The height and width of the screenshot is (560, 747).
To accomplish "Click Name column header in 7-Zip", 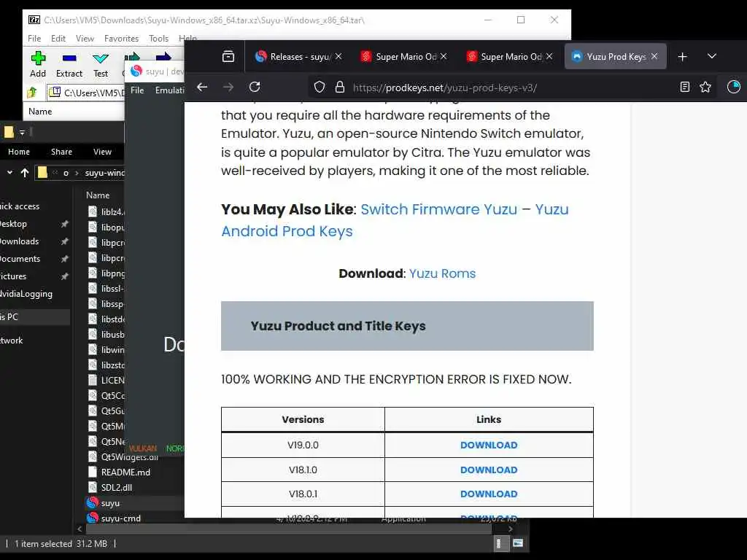I will [41, 112].
